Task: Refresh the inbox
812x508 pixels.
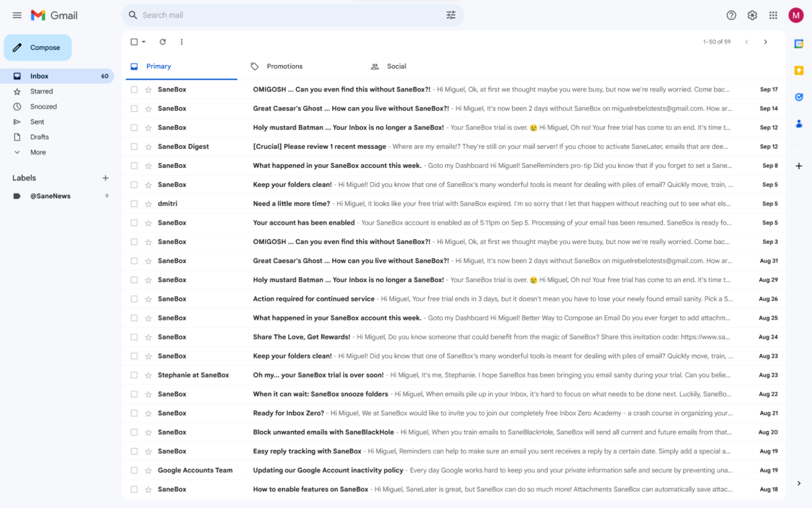Action: pos(163,42)
